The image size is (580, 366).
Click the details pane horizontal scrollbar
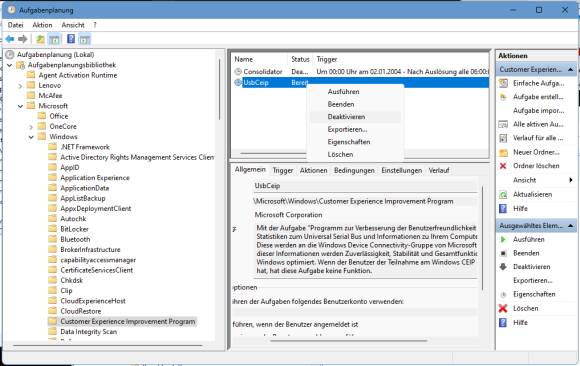pos(349,340)
